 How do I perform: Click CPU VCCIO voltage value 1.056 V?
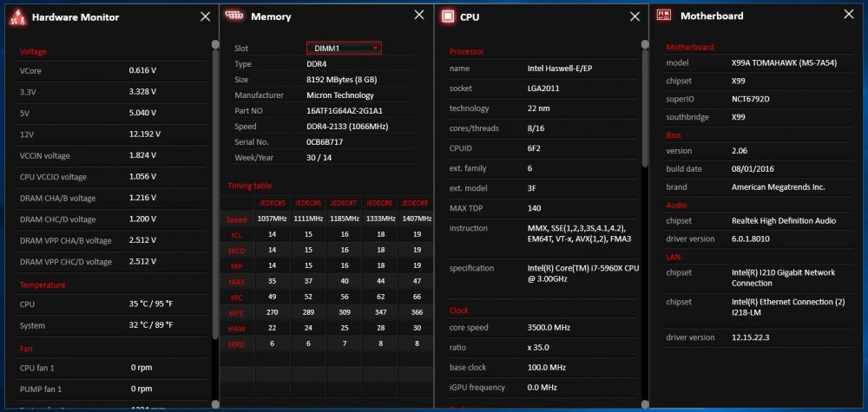click(142, 177)
